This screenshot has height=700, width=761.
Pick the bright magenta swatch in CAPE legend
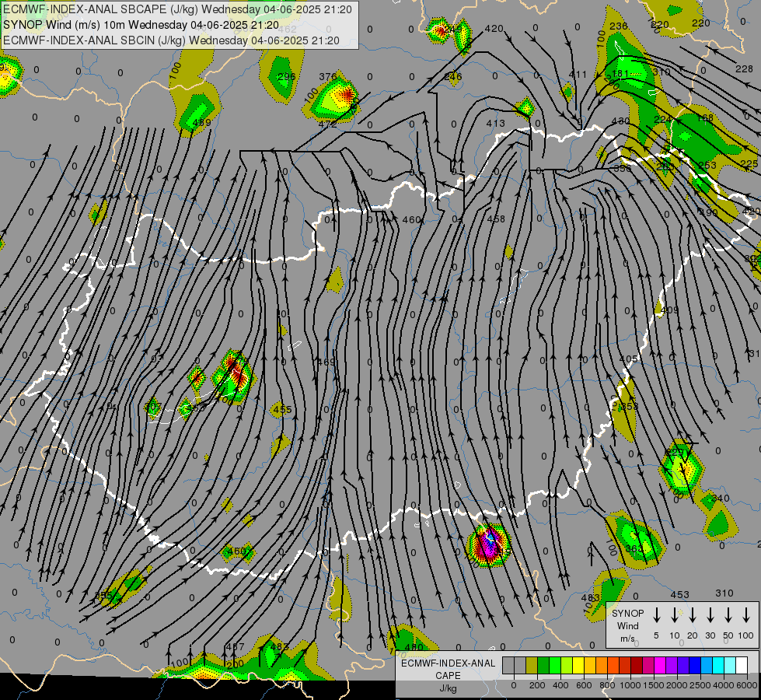pyautogui.click(x=660, y=666)
